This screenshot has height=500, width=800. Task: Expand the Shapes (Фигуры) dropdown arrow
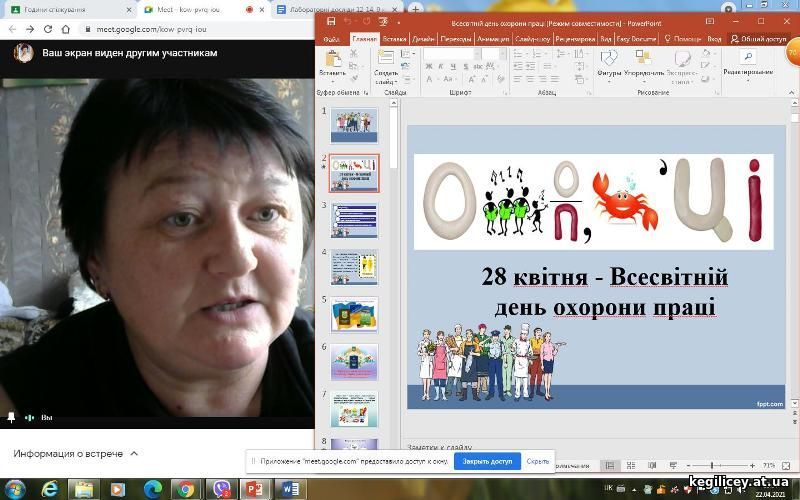tap(609, 81)
